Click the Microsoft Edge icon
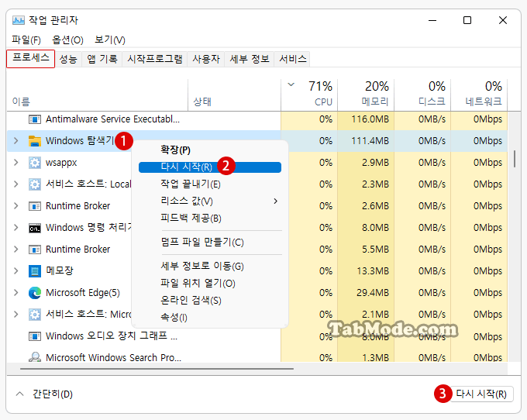This screenshot has height=420, width=527. (35, 293)
